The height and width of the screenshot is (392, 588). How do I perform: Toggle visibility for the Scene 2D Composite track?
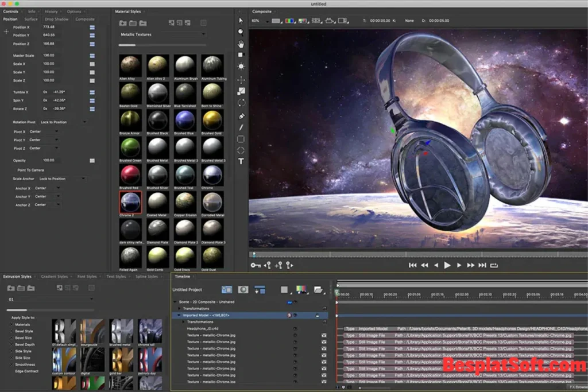290,301
